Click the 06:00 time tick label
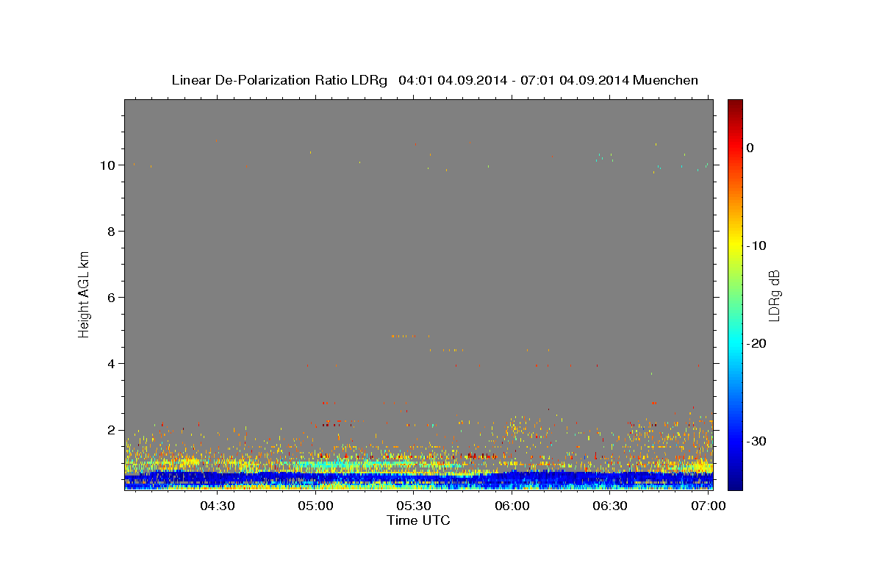This screenshot has height=588, width=882. click(512, 506)
